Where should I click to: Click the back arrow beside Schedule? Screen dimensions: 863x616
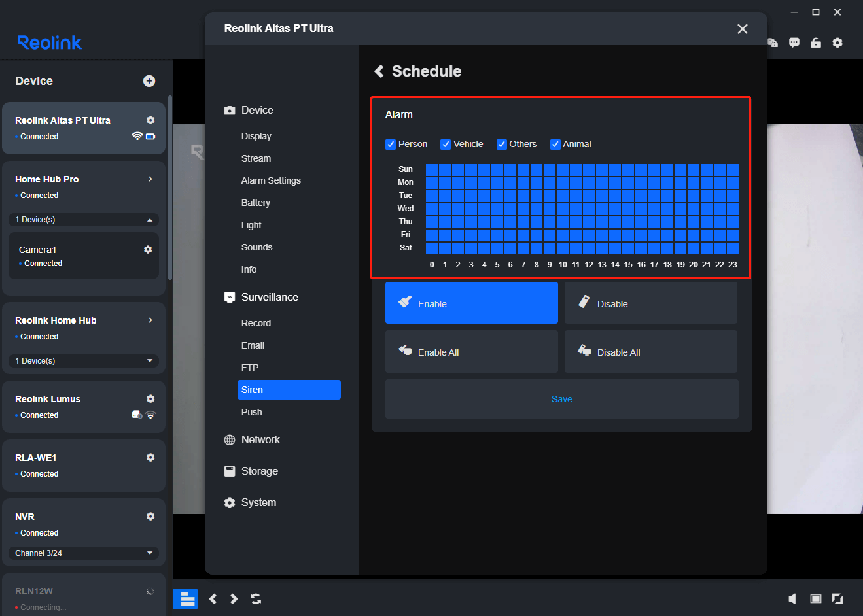coord(379,71)
